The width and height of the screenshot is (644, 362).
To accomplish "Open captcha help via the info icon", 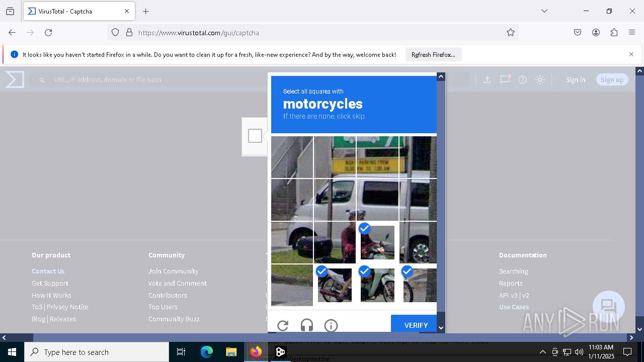I will click(x=331, y=325).
